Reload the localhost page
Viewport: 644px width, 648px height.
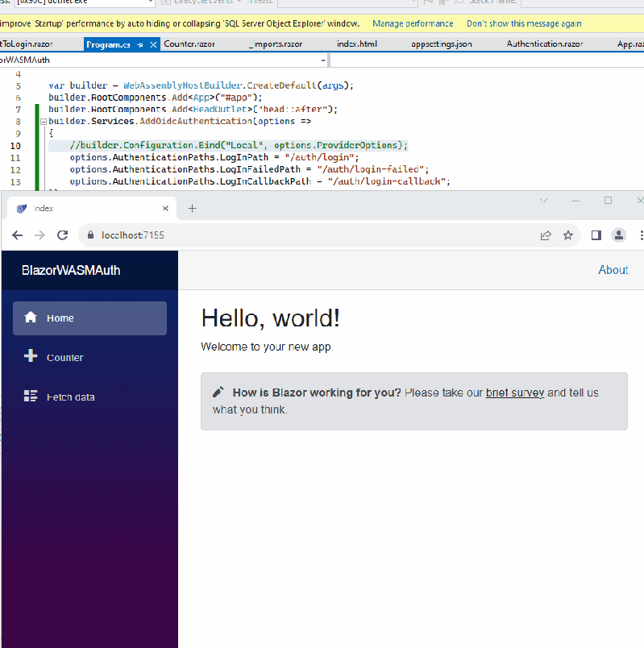(62, 235)
